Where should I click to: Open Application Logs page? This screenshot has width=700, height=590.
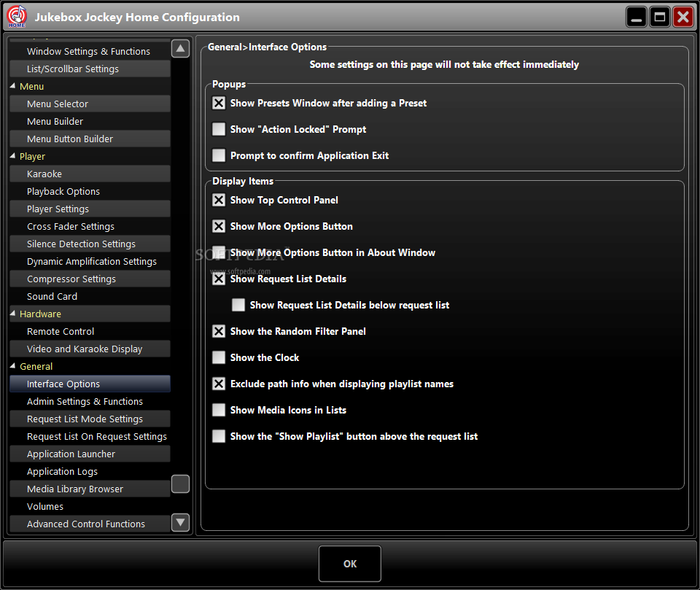pyautogui.click(x=90, y=471)
